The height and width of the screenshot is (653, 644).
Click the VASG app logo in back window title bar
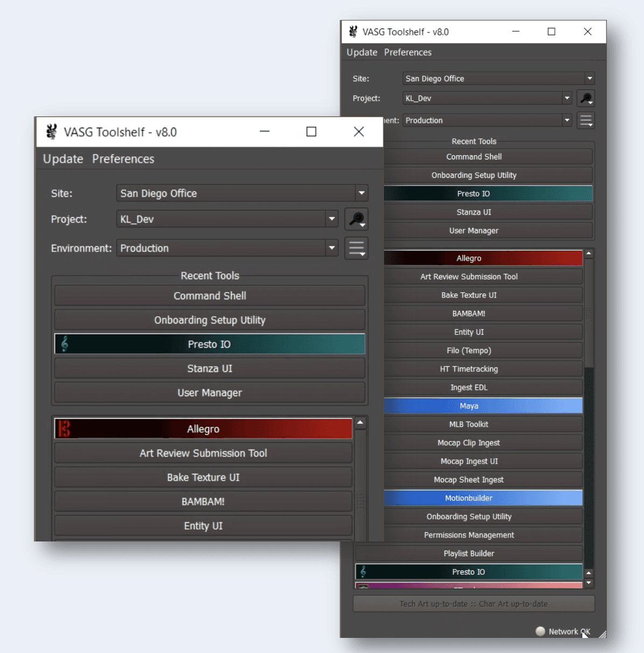[353, 32]
